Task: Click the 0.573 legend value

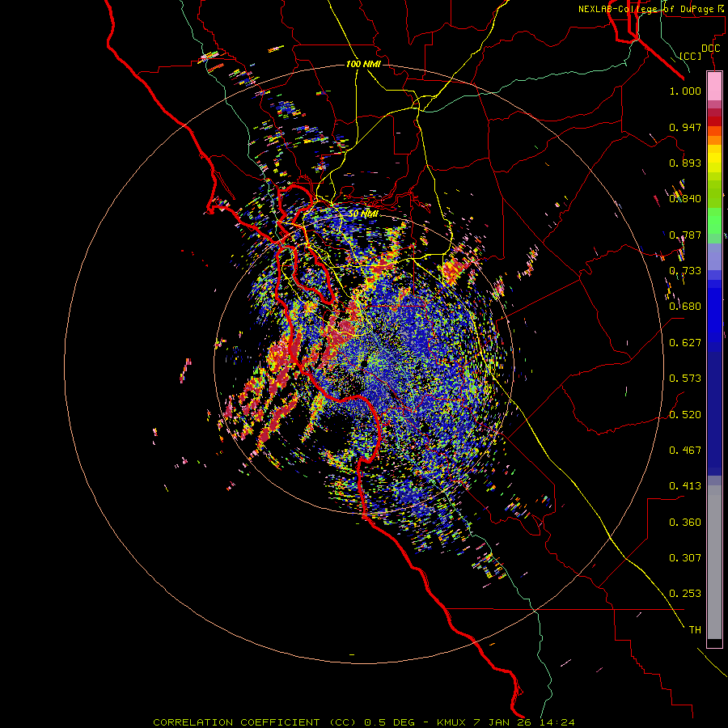Action: click(x=685, y=379)
